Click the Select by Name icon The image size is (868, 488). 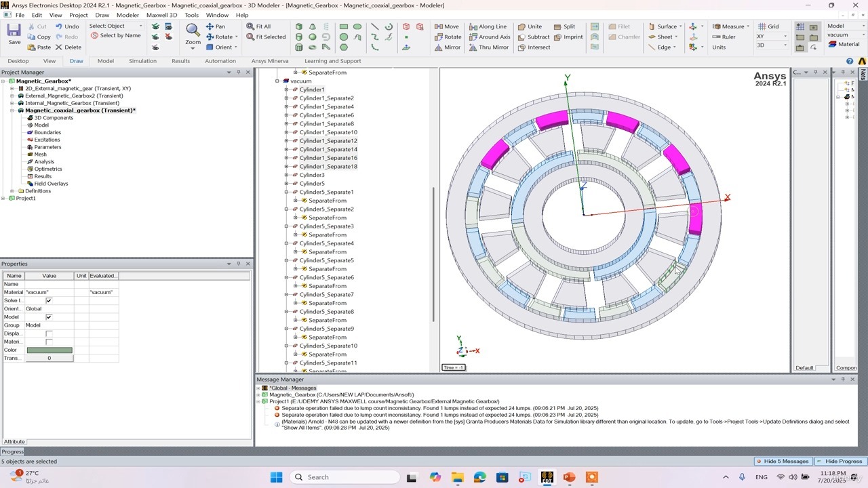pyautogui.click(x=94, y=36)
